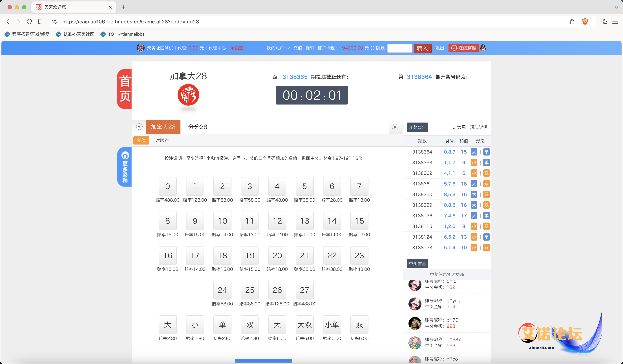623x364 pixels.
Task: Go back to the previous page
Action: pos(8,21)
